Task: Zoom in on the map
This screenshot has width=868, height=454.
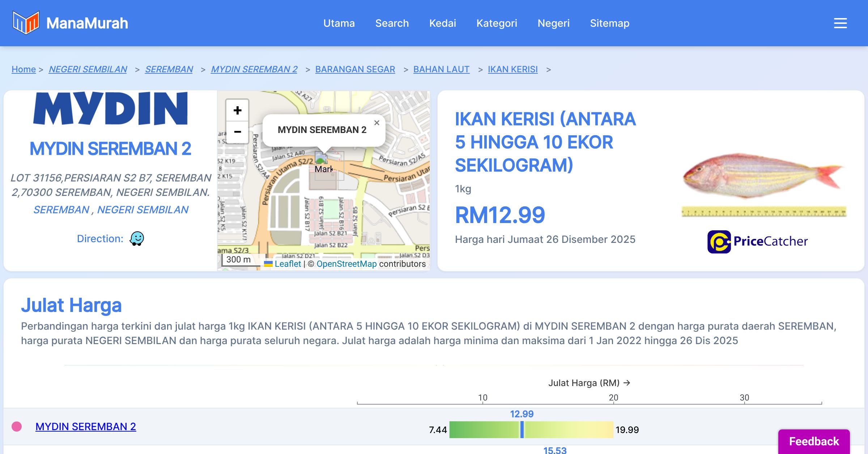Action: point(237,110)
